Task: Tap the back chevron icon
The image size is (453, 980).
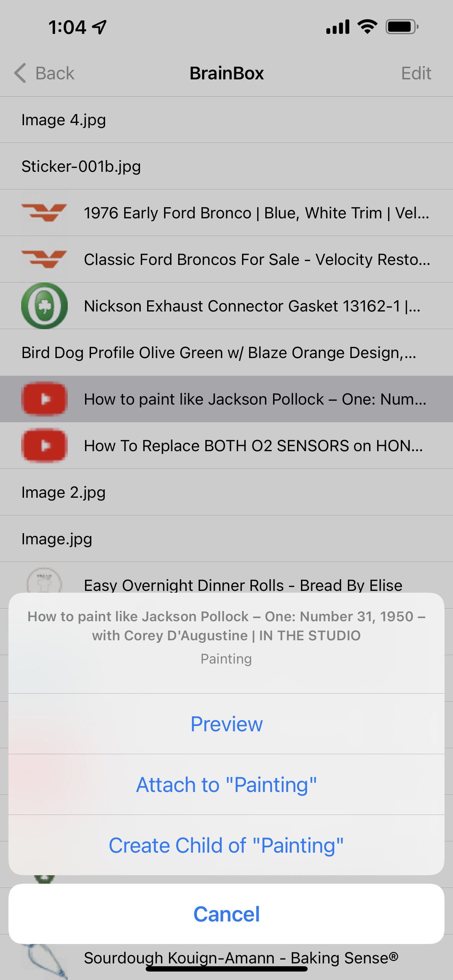Action: [20, 73]
